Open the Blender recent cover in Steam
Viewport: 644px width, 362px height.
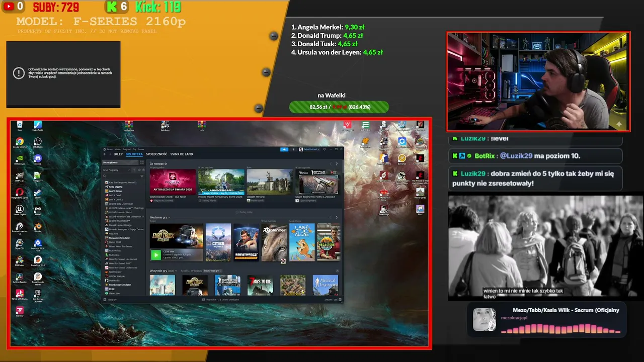tap(274, 242)
